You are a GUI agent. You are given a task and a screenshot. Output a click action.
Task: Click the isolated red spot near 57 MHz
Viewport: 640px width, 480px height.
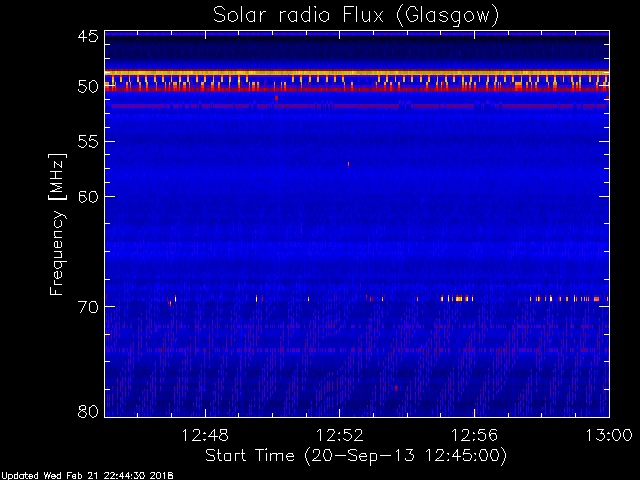348,164
